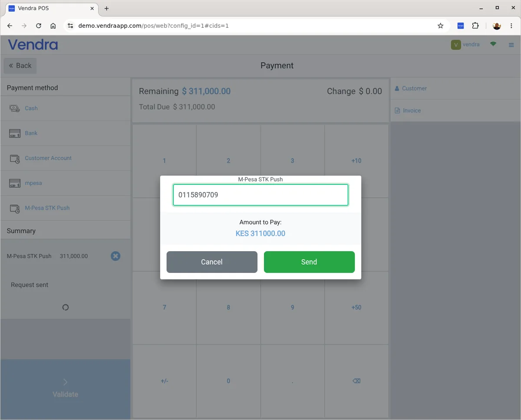Cancel the M-Pesa STK Push dialog
Screen dimensions: 521x420
coord(212,262)
